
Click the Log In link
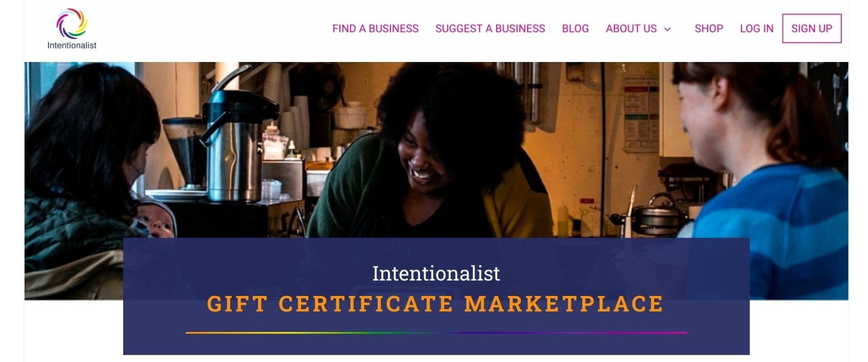click(x=756, y=29)
